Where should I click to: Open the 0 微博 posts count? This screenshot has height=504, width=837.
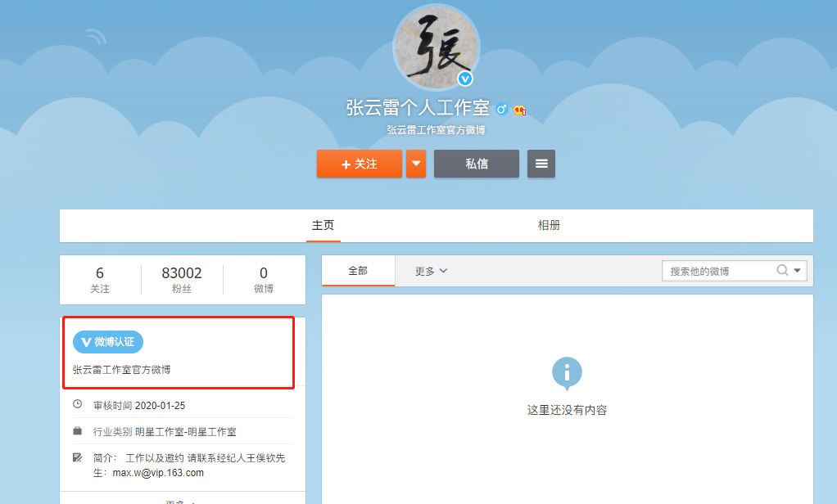point(263,280)
